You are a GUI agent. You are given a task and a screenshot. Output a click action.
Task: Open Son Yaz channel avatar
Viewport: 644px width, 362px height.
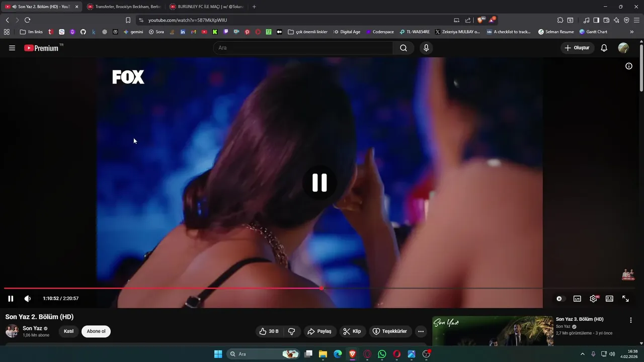(12, 331)
